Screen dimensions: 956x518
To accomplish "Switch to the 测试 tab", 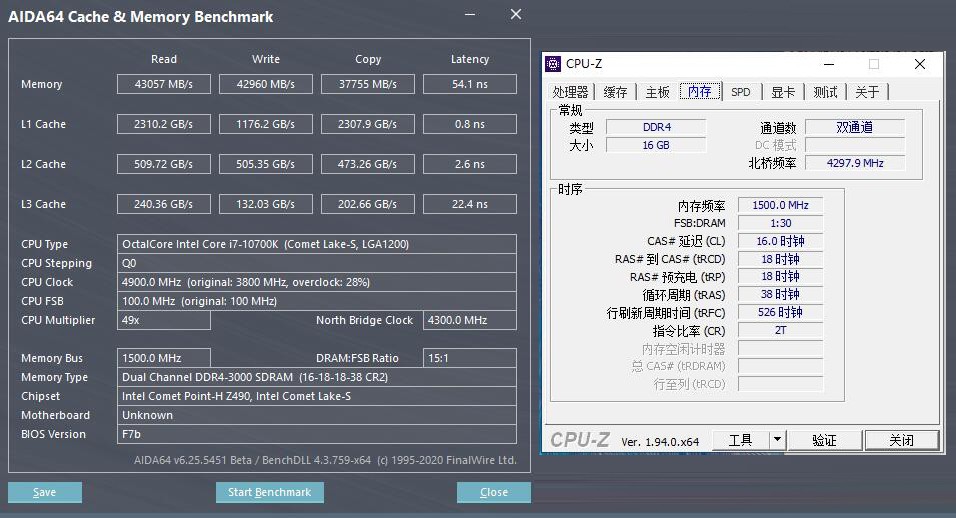I will pos(825,92).
